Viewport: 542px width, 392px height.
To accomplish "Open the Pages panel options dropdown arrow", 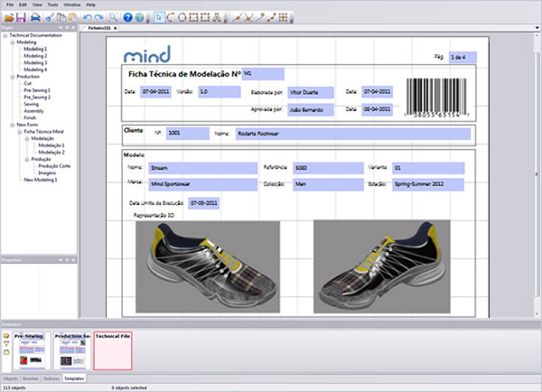I will (x=61, y=27).
